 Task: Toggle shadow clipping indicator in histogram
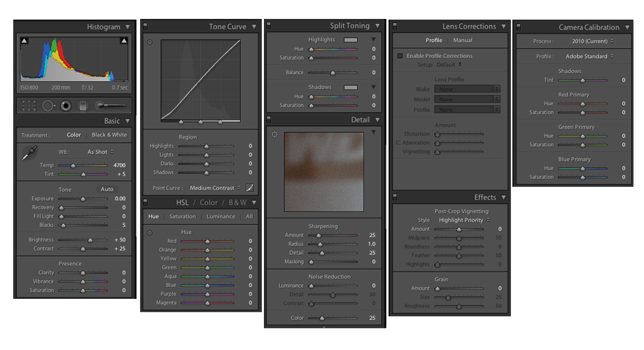[24, 41]
